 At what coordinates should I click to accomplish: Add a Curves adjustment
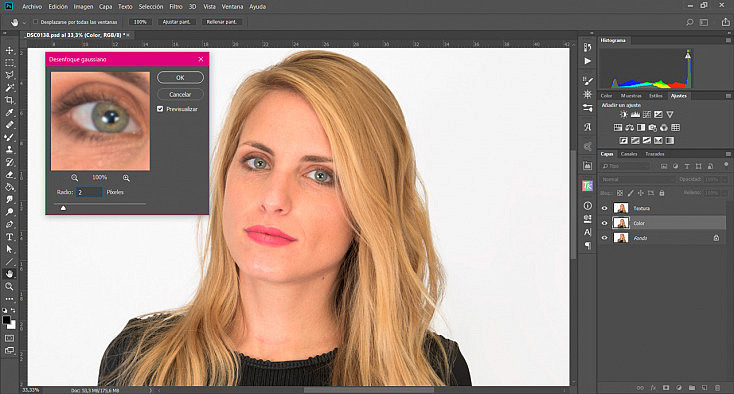[647, 114]
